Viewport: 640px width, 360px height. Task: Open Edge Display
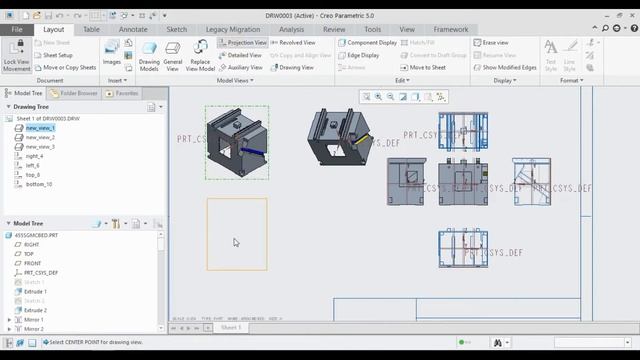(359, 55)
